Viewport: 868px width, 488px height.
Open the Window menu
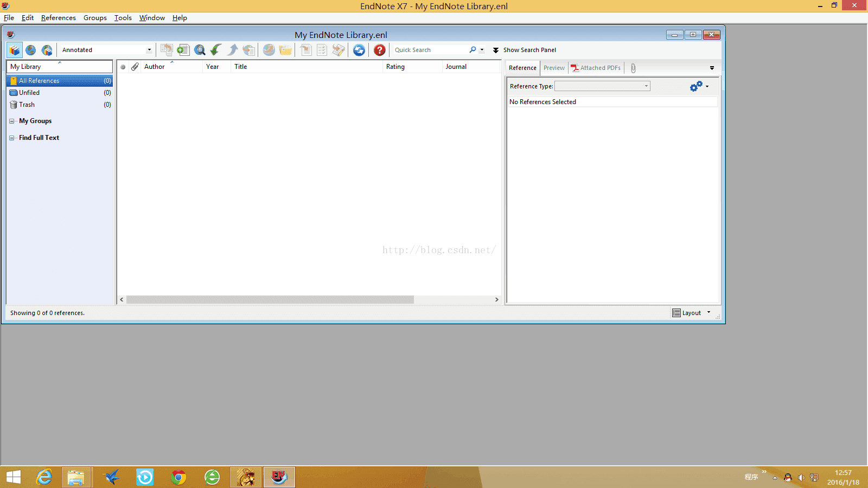152,18
